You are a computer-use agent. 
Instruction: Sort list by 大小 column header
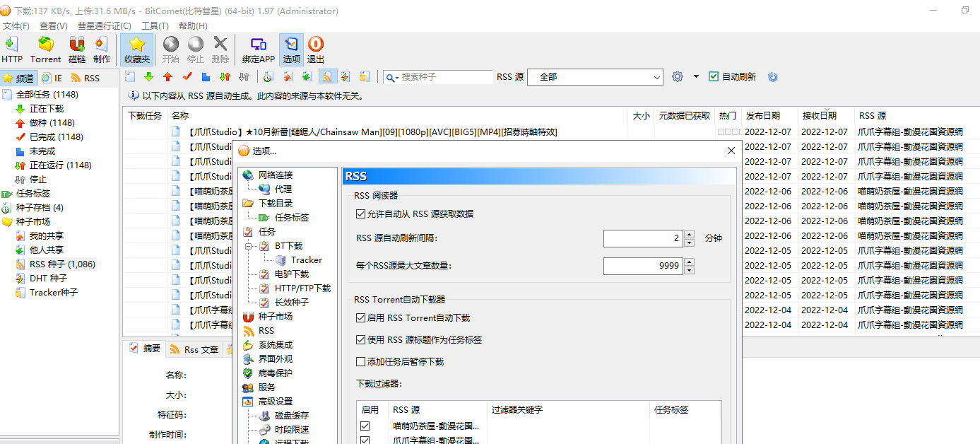(x=641, y=116)
